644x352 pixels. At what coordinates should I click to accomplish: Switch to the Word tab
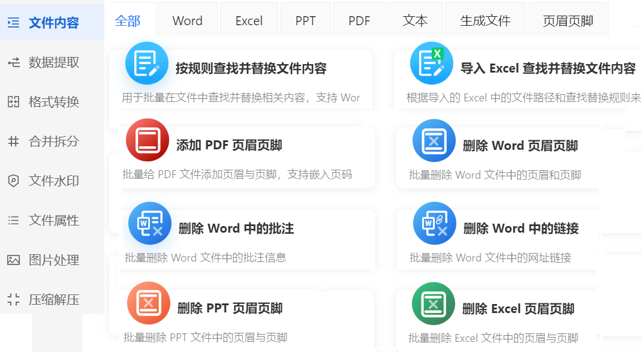[x=187, y=20]
